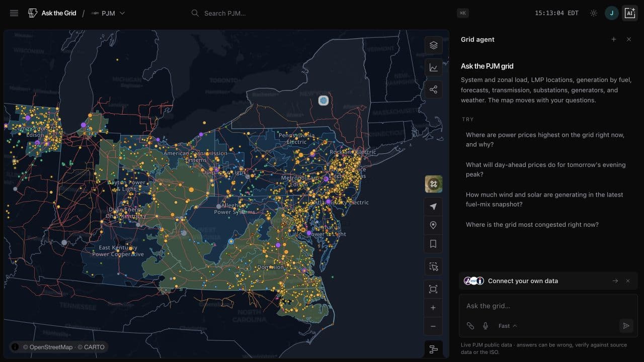Click the 15:13:04 EDT clock

coord(556,13)
